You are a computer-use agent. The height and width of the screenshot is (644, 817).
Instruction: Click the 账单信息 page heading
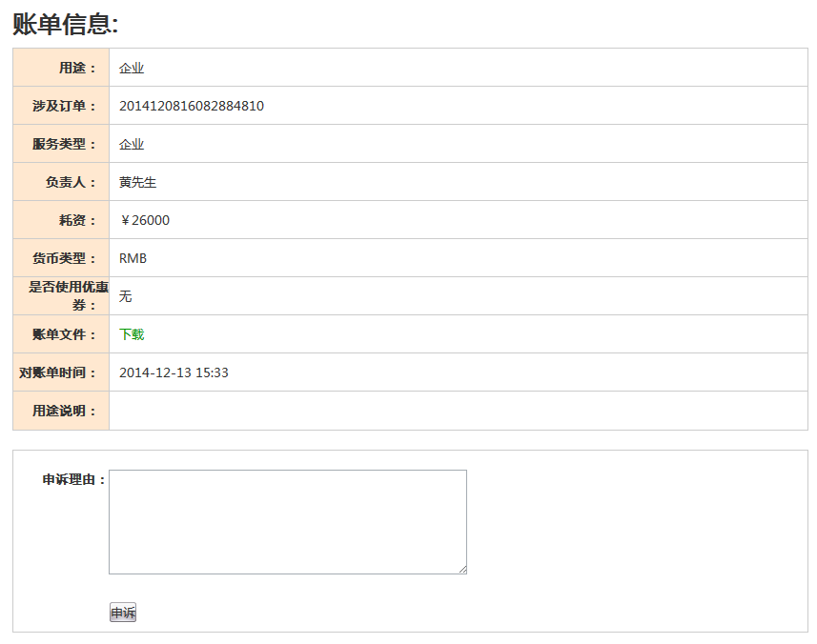[x=66, y=25]
